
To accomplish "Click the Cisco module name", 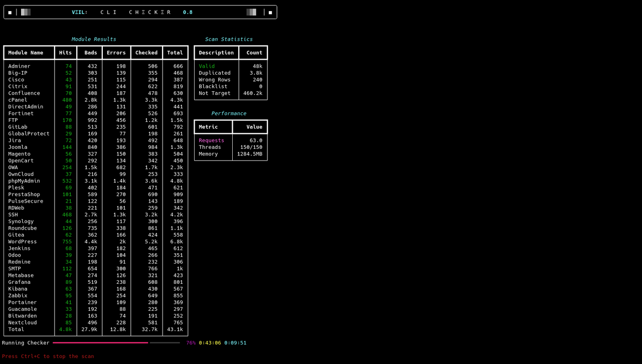I will pyautogui.click(x=16, y=80).
